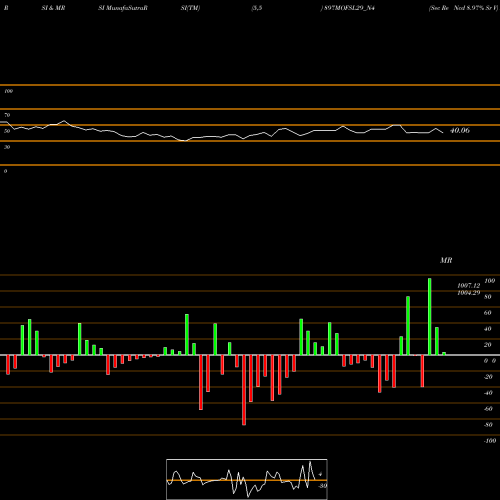Image resolution: width=500 pixels, height=500 pixels.
Task: Click the tallest green MR bar
Action: coord(429,316)
